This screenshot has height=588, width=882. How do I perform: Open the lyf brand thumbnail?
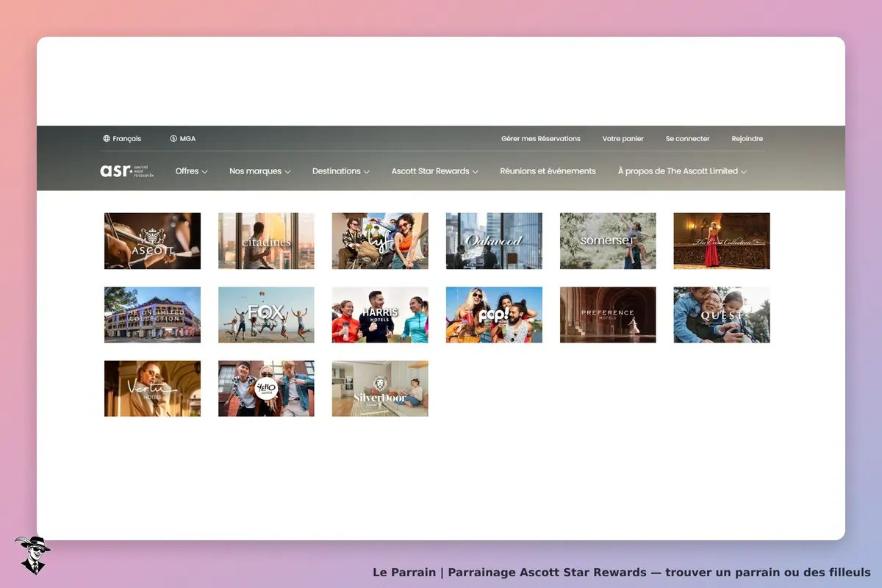click(380, 241)
